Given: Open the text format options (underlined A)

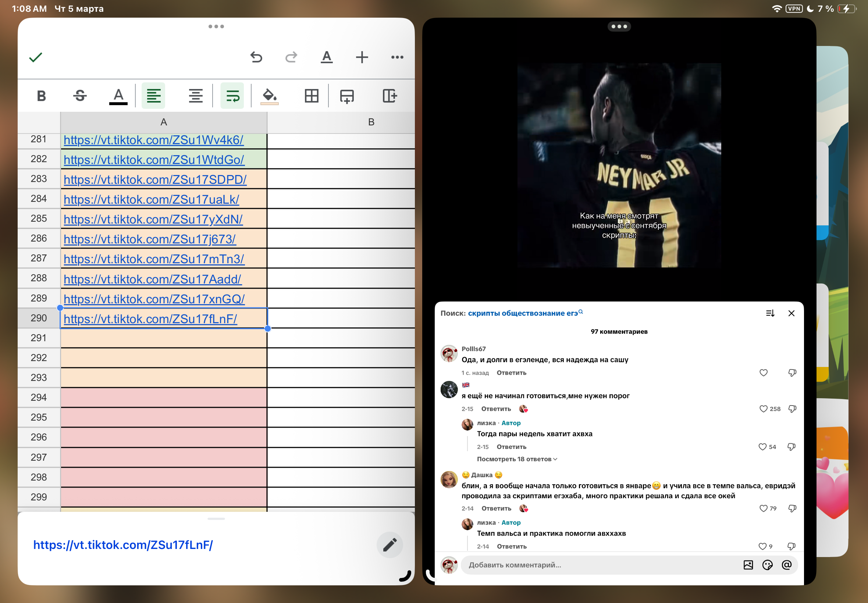Looking at the screenshot, I should tap(327, 57).
